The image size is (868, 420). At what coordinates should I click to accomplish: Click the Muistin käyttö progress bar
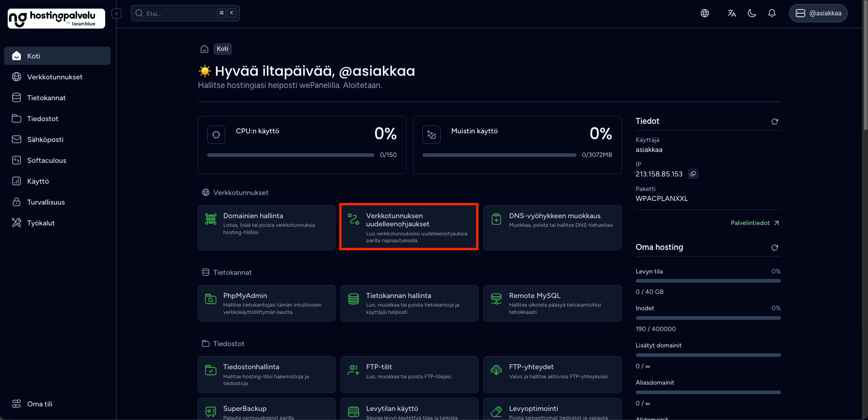[x=499, y=155]
